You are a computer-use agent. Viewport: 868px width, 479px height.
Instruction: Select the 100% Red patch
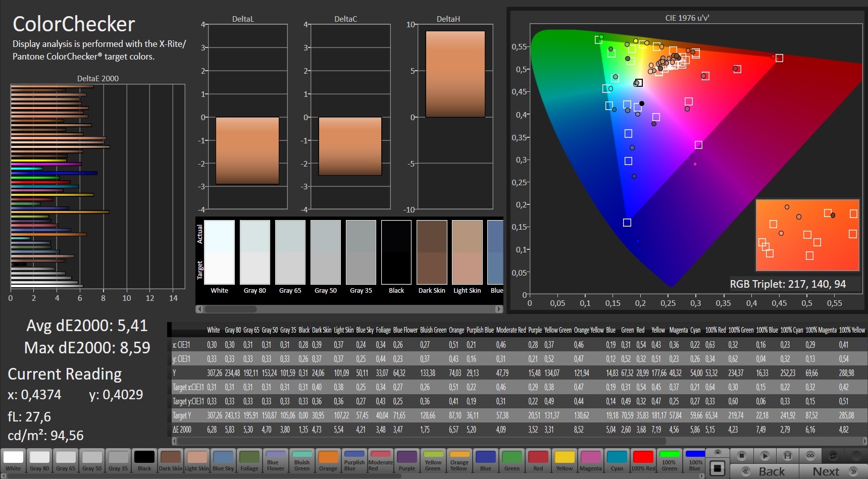[643, 460]
